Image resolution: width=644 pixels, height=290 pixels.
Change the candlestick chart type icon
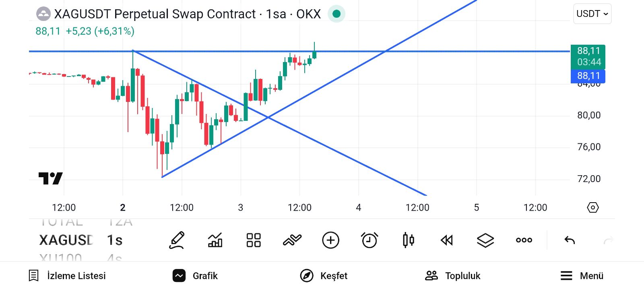(x=408, y=240)
